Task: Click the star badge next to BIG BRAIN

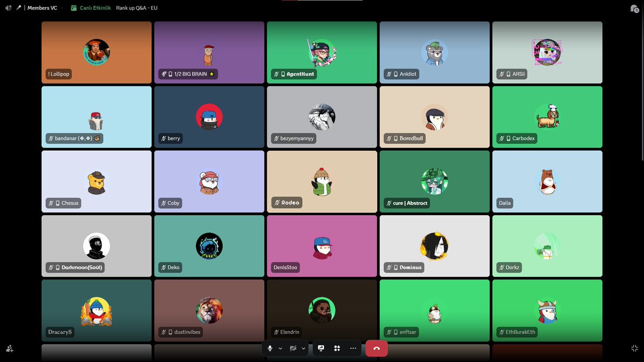Action: [211, 74]
